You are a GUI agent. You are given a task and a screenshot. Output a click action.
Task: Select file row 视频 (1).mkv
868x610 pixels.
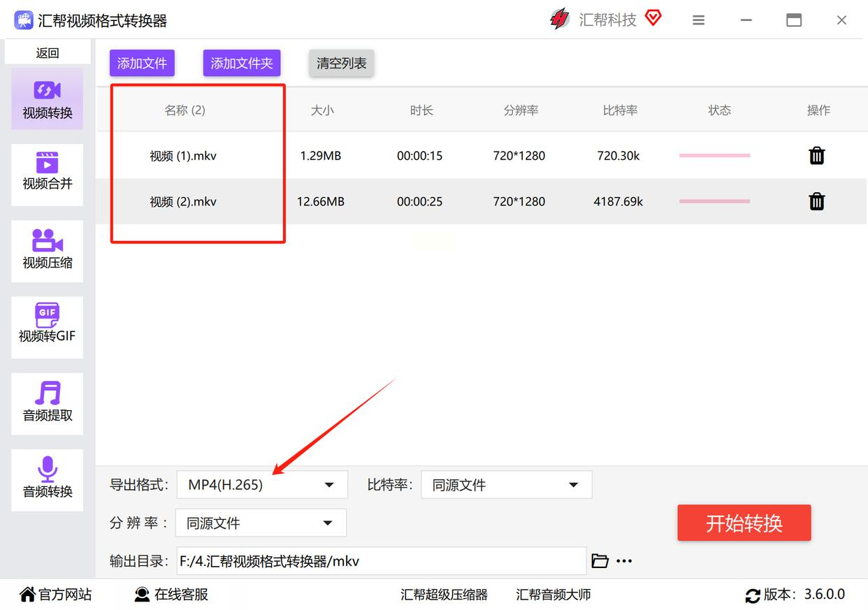[x=482, y=156]
